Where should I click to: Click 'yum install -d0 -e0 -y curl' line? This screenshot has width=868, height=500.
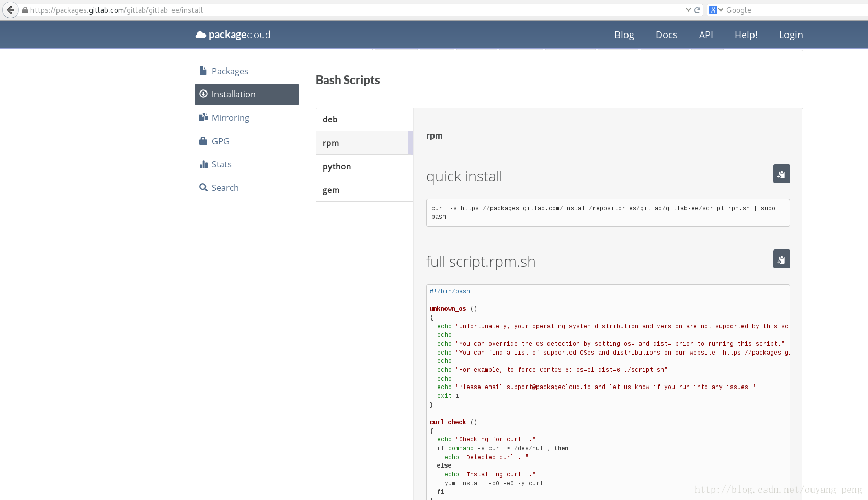tap(494, 483)
